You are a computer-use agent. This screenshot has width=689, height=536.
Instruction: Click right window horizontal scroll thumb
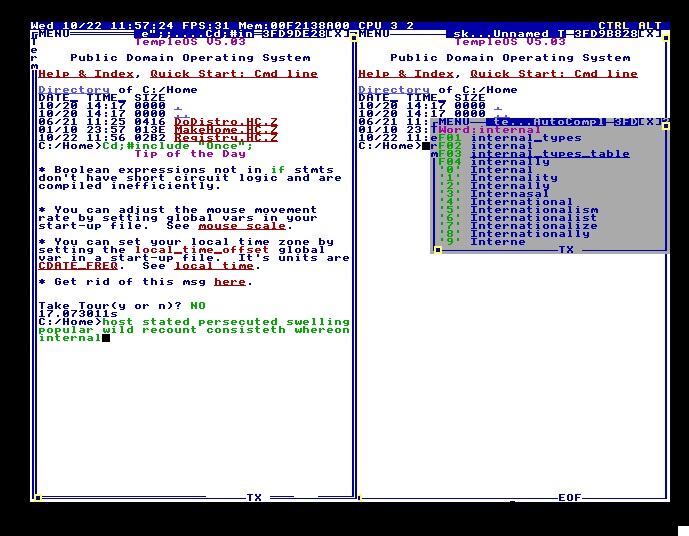360,498
